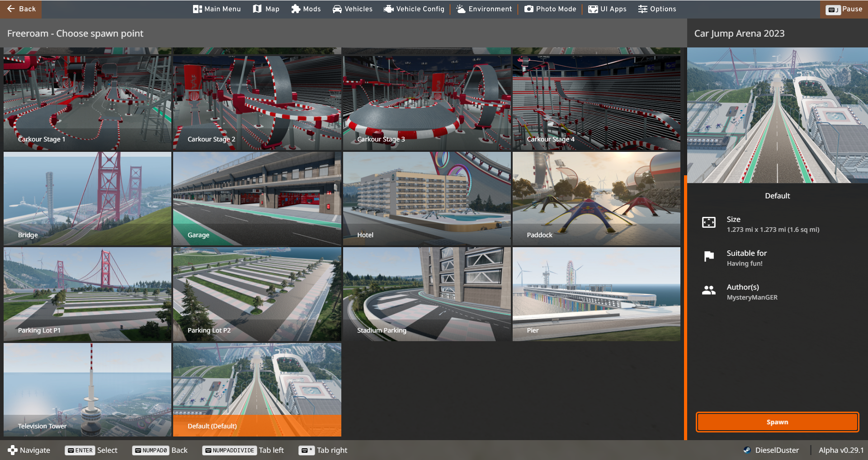Image resolution: width=868 pixels, height=460 pixels.
Task: Select the Television Tower spawn point
Action: [x=87, y=390]
